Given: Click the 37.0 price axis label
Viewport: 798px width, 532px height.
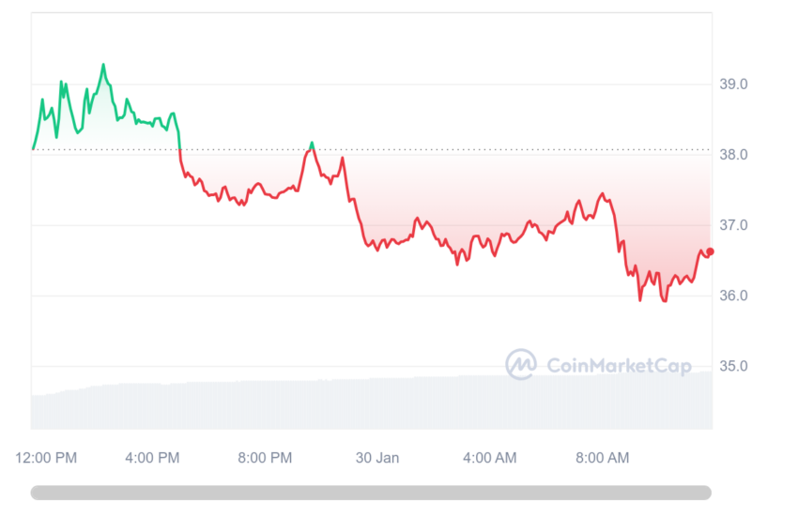Looking at the screenshot, I should 733,225.
